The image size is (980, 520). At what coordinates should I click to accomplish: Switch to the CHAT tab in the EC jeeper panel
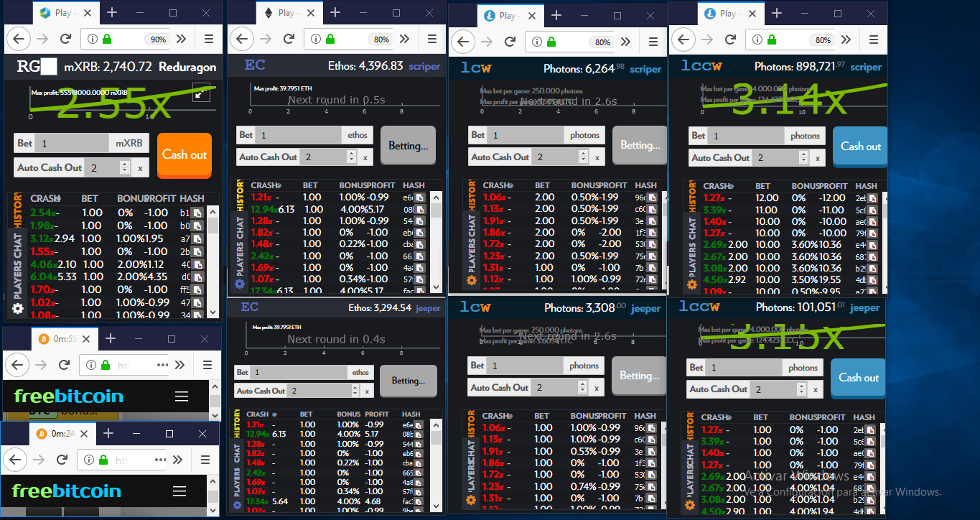238,453
